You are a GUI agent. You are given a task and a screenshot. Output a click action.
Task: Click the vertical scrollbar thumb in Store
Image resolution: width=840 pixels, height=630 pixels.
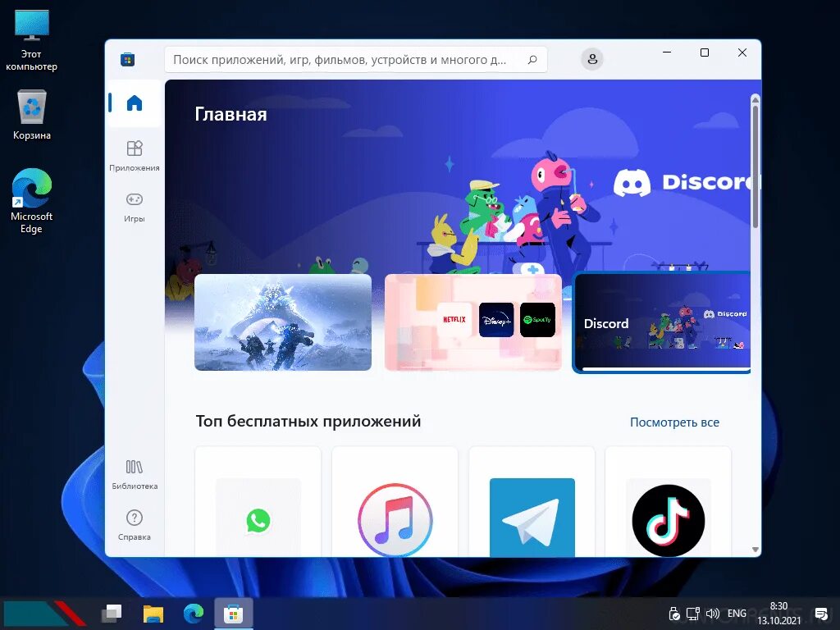pyautogui.click(x=756, y=166)
